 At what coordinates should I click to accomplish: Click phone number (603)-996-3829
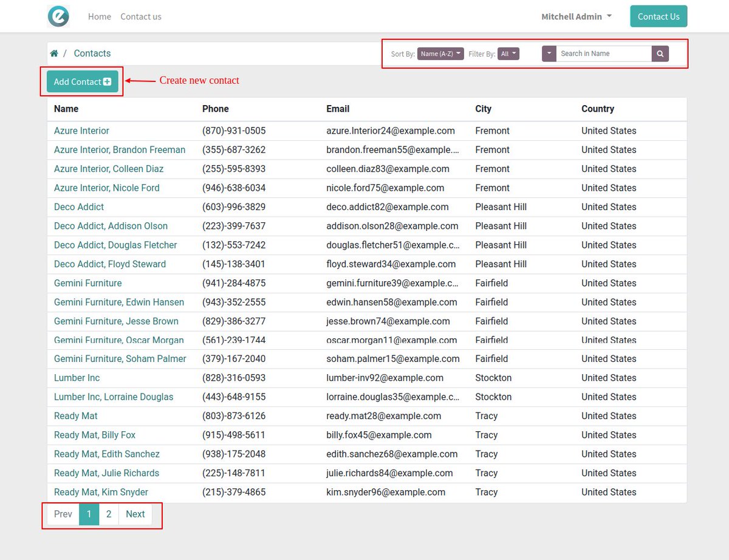[x=234, y=207]
